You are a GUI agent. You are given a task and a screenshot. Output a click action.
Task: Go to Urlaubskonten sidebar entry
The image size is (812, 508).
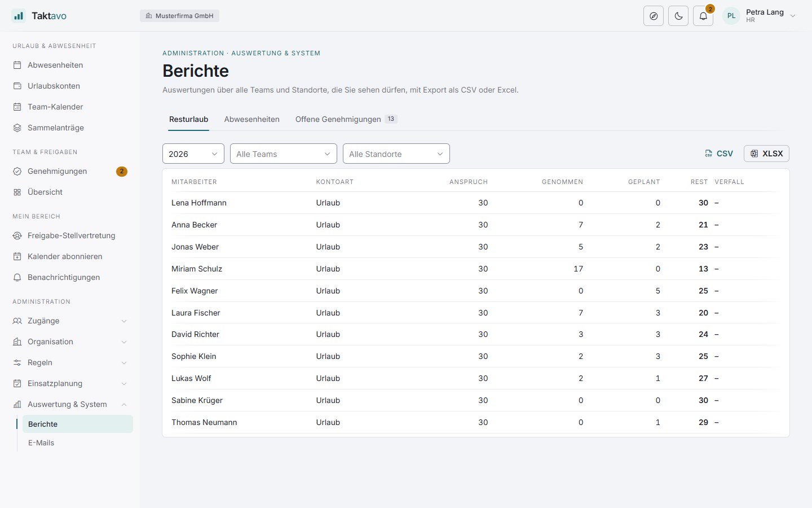click(70, 86)
